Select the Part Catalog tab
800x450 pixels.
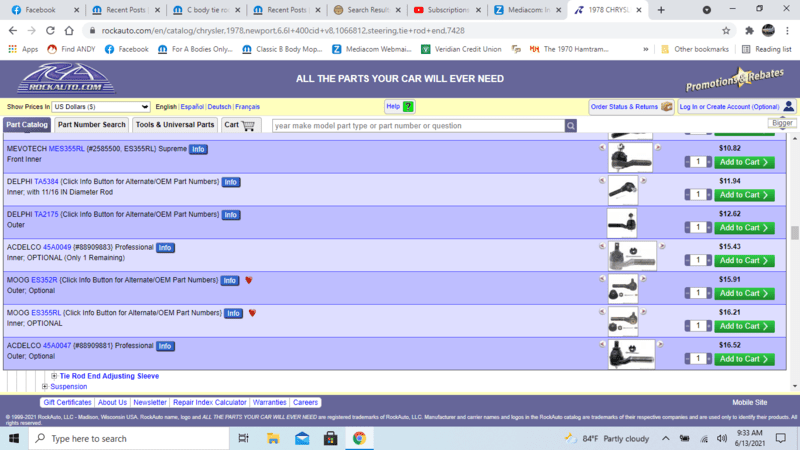[x=27, y=124]
